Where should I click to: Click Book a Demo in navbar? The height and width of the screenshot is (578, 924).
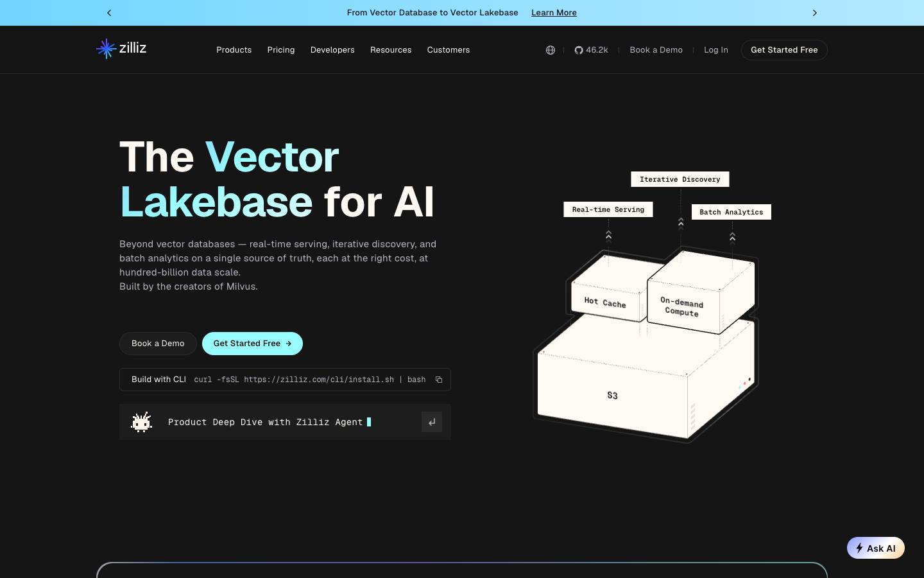pos(656,50)
